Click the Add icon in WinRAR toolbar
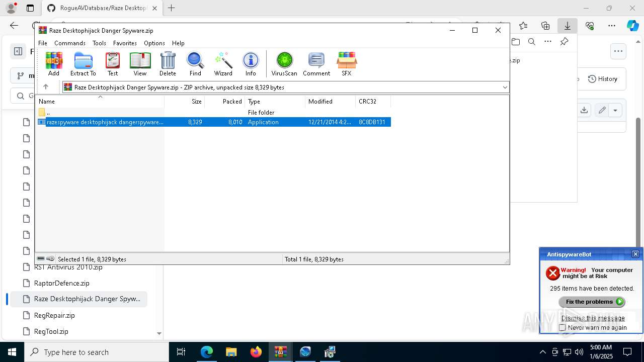The width and height of the screenshot is (644, 362). (x=54, y=64)
